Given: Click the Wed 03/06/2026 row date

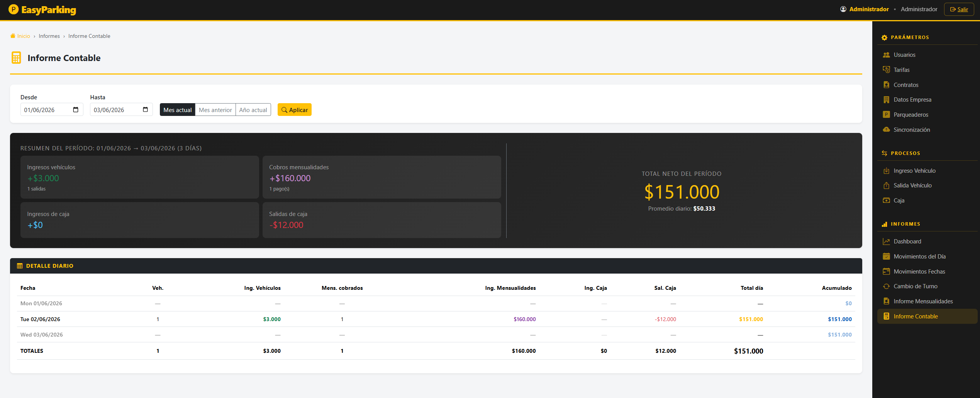Looking at the screenshot, I should pos(42,335).
